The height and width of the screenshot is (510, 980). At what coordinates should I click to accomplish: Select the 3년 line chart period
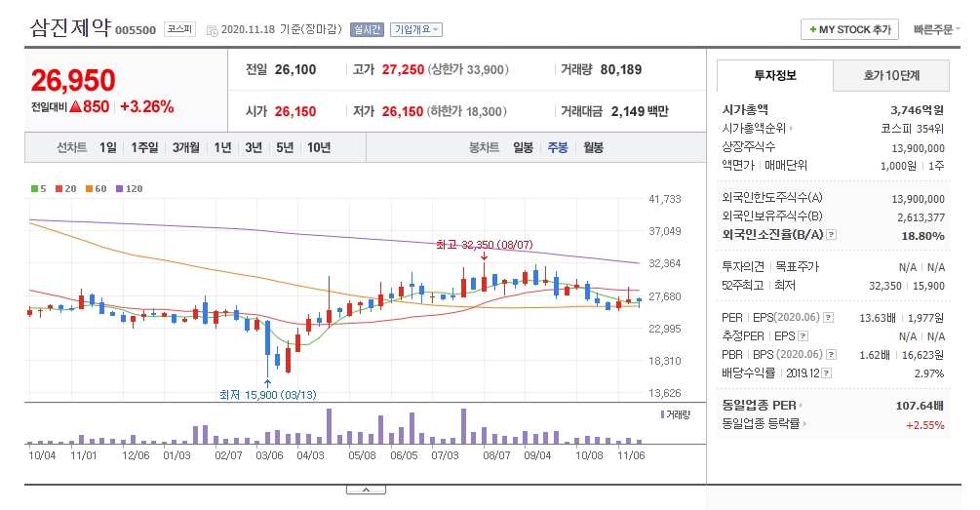point(254,147)
